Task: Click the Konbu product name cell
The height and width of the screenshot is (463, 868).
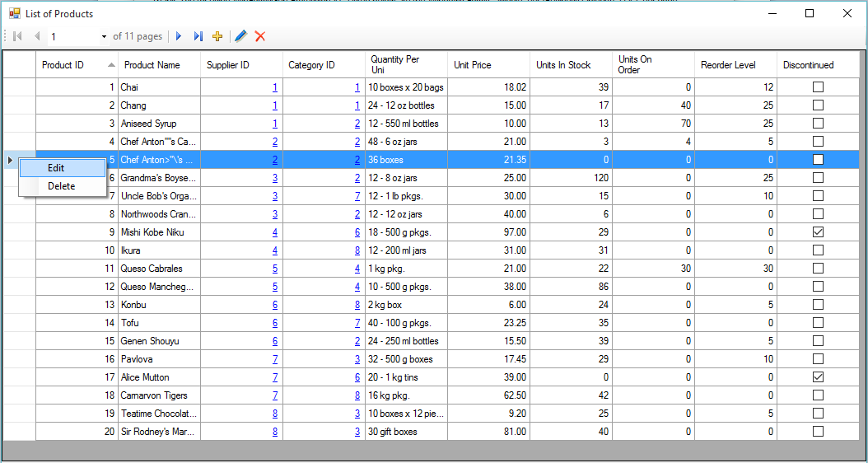Action: click(x=160, y=305)
